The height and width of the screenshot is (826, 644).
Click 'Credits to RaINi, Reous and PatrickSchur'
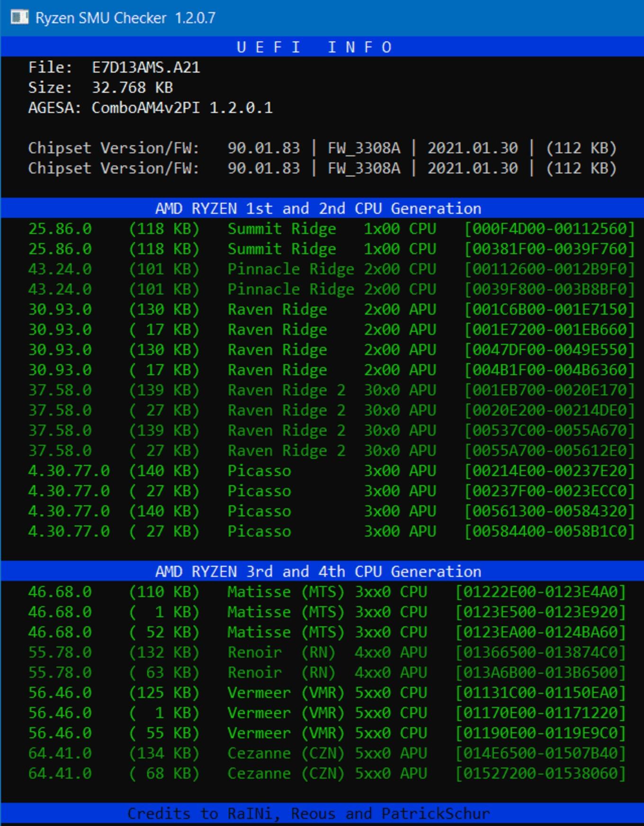309,814
